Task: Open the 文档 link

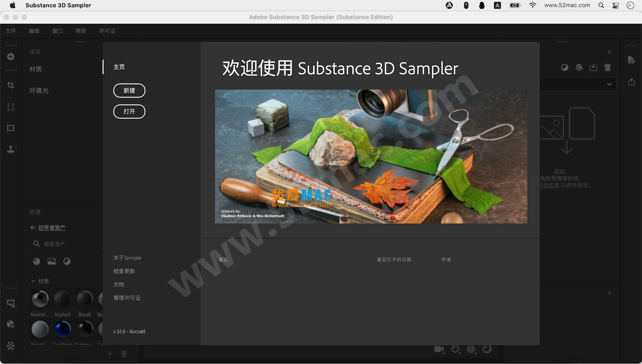Action: point(119,285)
